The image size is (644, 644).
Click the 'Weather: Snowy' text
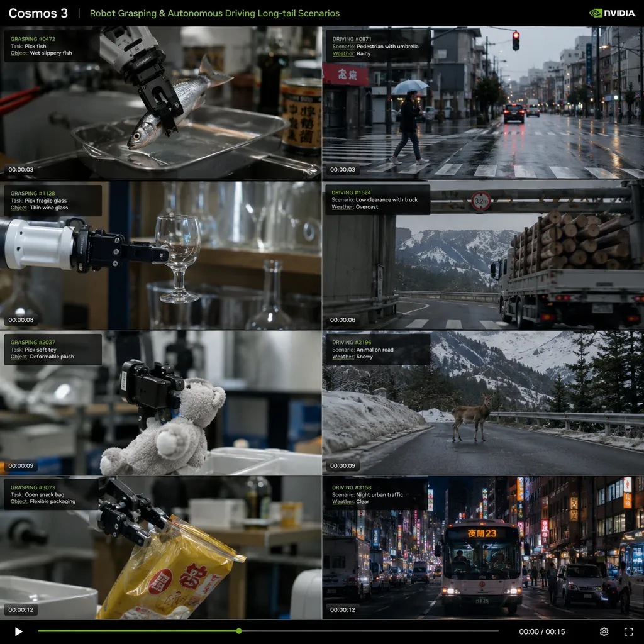[x=352, y=357]
